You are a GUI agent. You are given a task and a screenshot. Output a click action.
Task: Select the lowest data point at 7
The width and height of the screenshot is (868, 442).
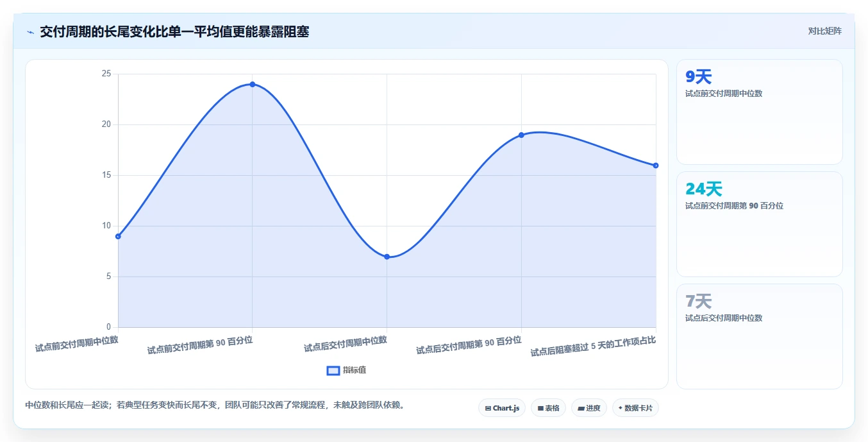click(387, 257)
